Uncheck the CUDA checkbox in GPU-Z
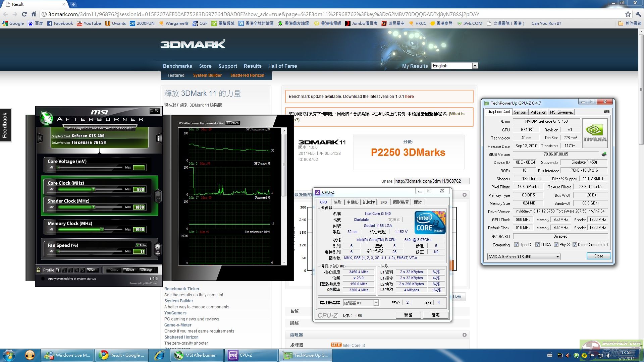 (x=537, y=245)
